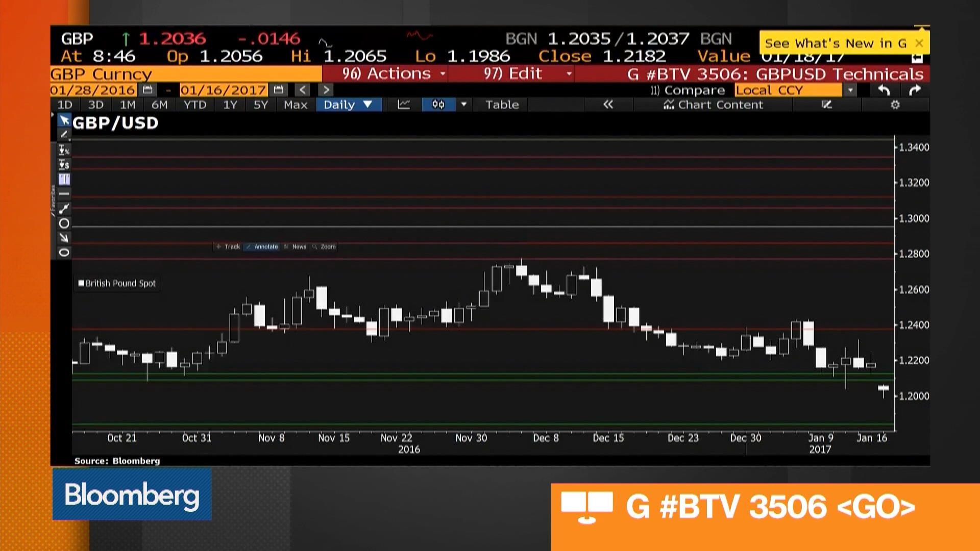This screenshot has height=551, width=980.
Task: Set range to 6M
Action: point(160,105)
